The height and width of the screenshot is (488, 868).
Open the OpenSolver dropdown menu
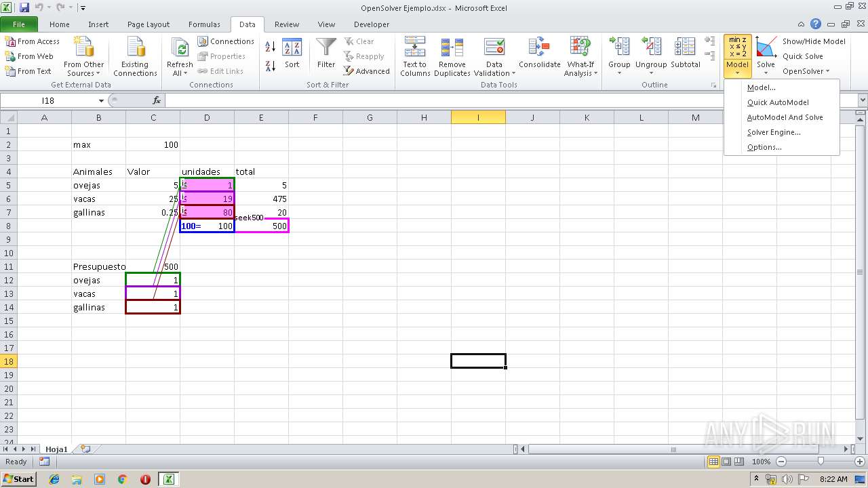tap(806, 71)
